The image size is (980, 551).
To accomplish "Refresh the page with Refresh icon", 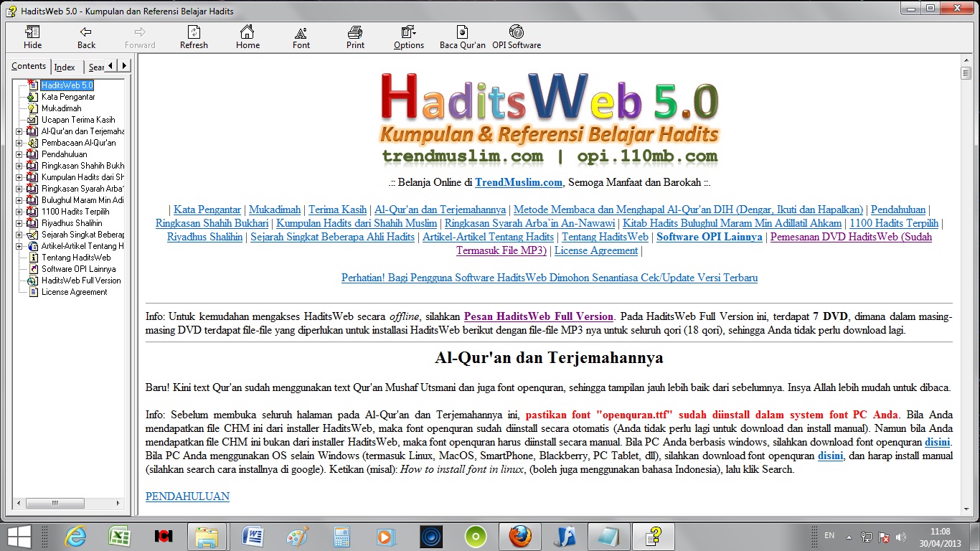I will (x=194, y=37).
